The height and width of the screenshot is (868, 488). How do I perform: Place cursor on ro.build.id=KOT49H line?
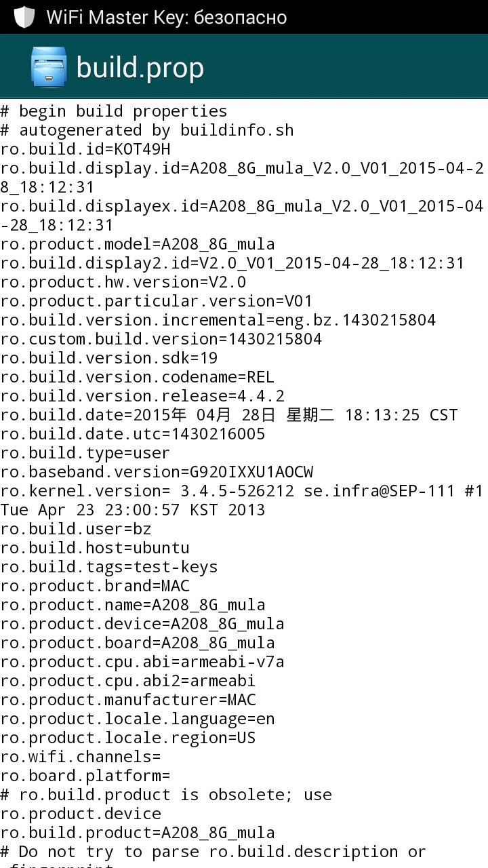[x=85, y=149]
